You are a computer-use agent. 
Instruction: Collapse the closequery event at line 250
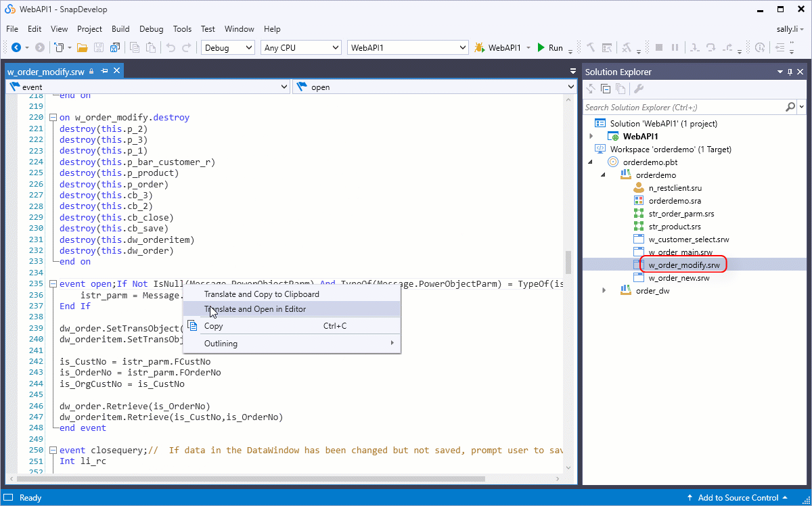coord(53,451)
